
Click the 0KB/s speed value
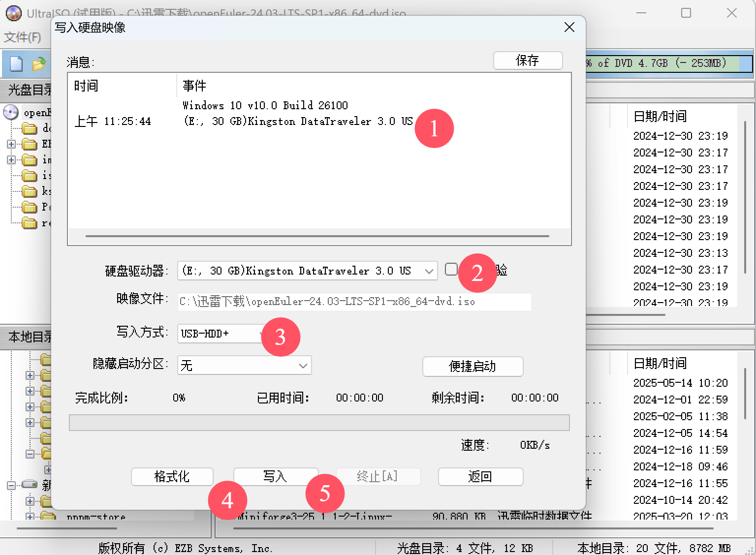(x=535, y=445)
